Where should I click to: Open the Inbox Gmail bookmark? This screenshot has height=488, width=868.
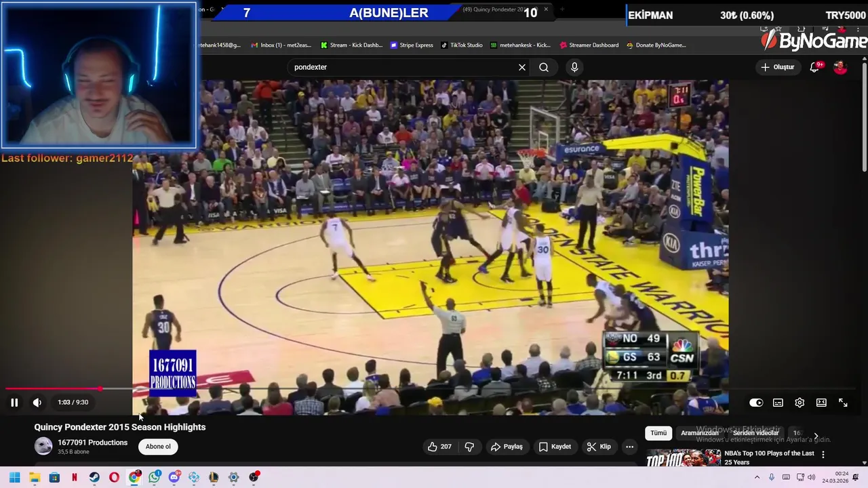click(281, 45)
